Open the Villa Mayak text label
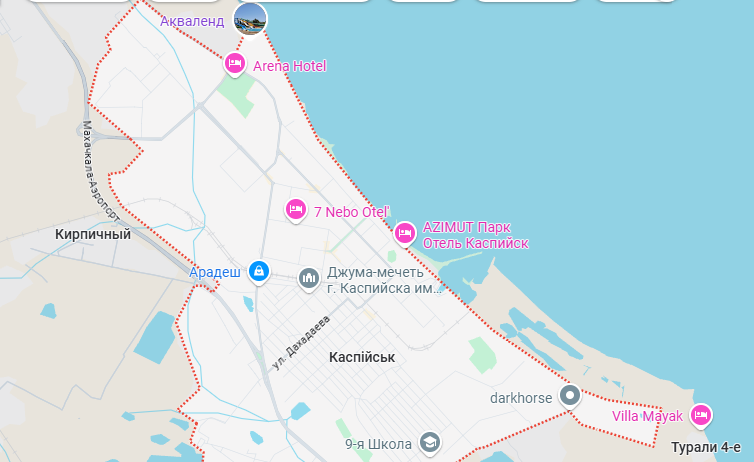 [x=647, y=416]
